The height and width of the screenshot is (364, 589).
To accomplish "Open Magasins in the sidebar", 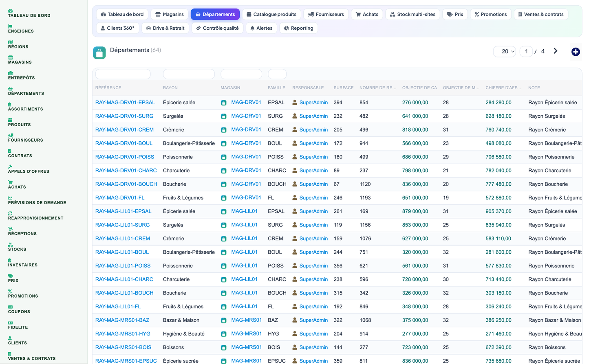I will pyautogui.click(x=20, y=60).
